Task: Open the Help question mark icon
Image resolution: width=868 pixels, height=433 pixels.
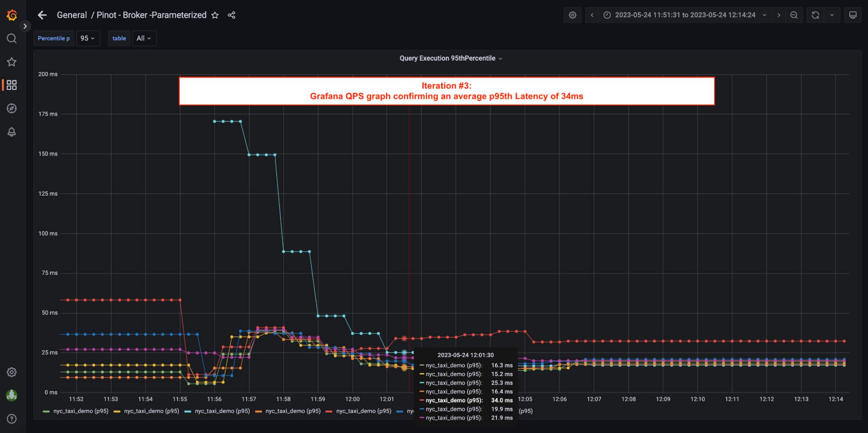Action: coord(12,419)
